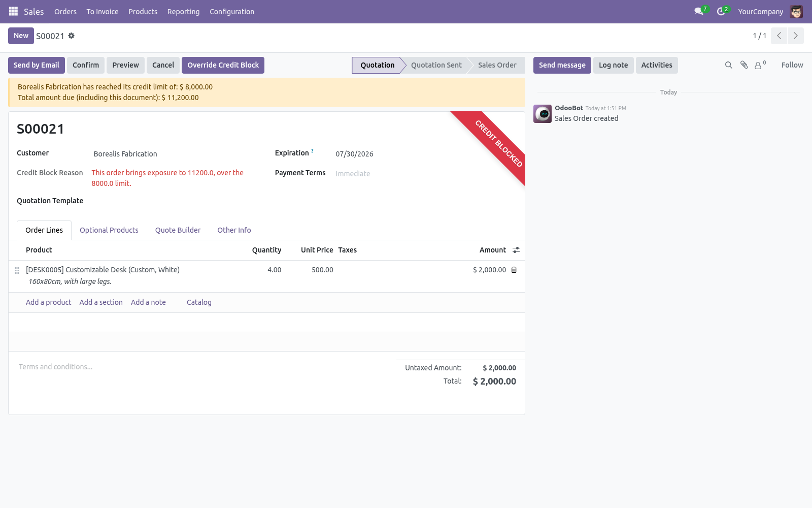The width and height of the screenshot is (812, 508).
Task: Open the Configuration menu
Action: 232,12
